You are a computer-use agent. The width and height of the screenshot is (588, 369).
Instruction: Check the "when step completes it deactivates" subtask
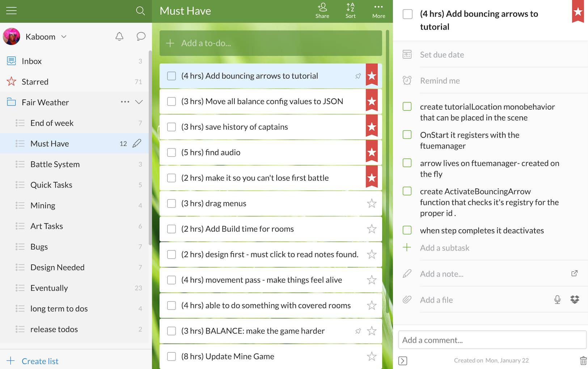pos(407,230)
